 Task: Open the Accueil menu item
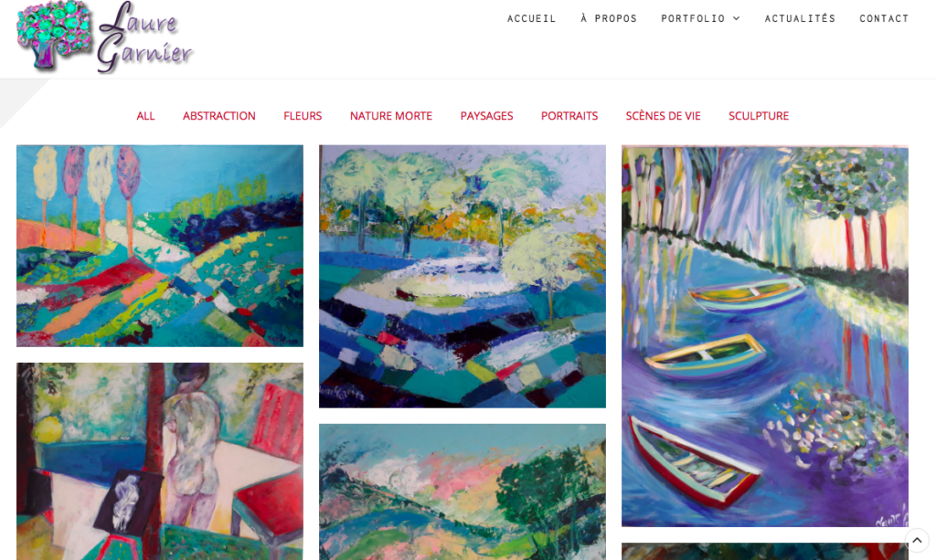pos(531,18)
